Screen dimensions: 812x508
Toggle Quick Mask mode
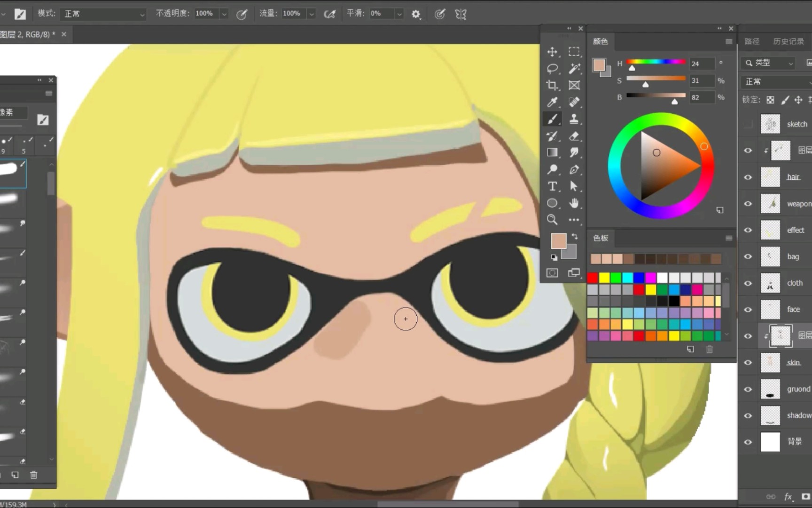click(x=552, y=273)
